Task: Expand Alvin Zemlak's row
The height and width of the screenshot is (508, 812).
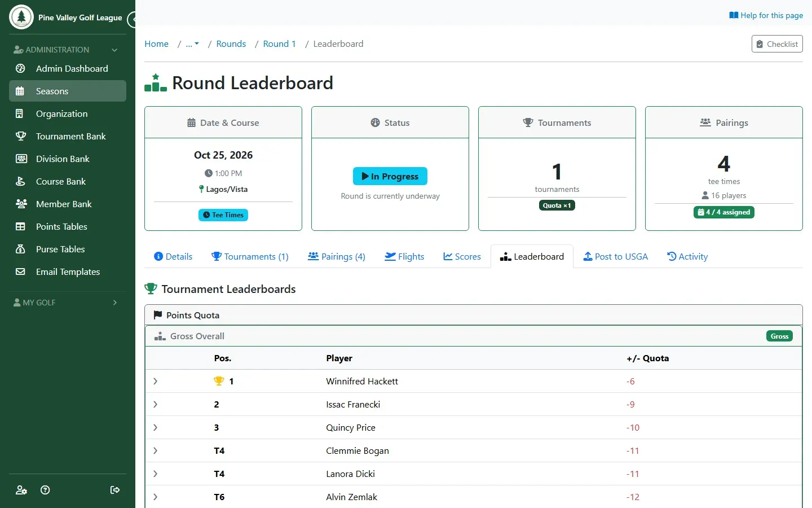Action: click(155, 497)
